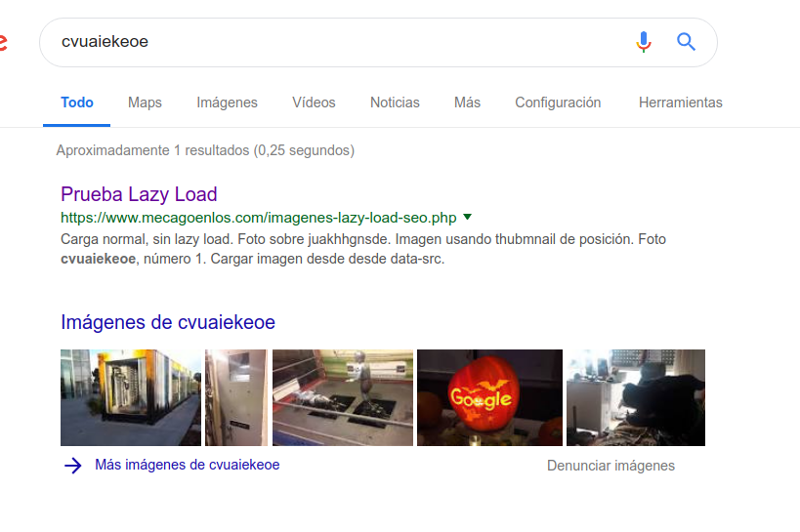Open the Google pumpkin thumbnail

(x=489, y=398)
